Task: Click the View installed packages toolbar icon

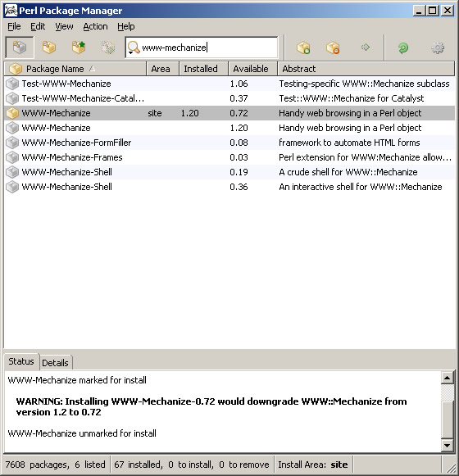Action: [x=49, y=48]
